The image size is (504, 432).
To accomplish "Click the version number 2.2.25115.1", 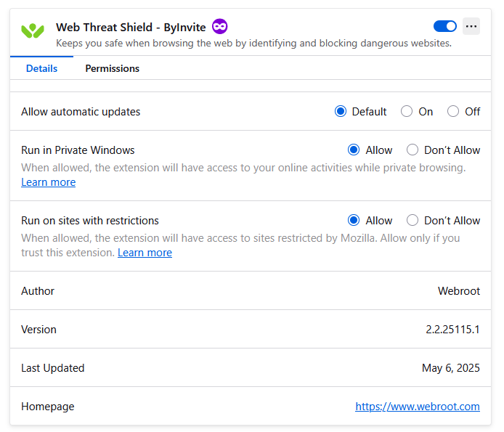I will pos(452,330).
